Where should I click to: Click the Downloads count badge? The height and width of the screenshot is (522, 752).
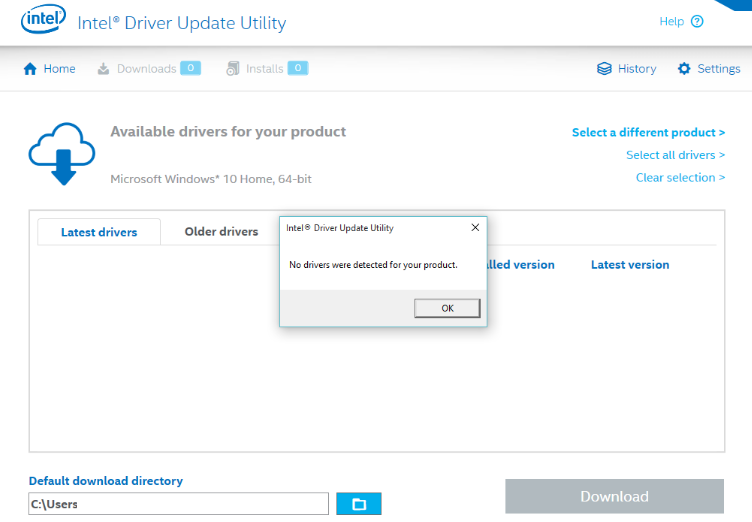point(190,68)
